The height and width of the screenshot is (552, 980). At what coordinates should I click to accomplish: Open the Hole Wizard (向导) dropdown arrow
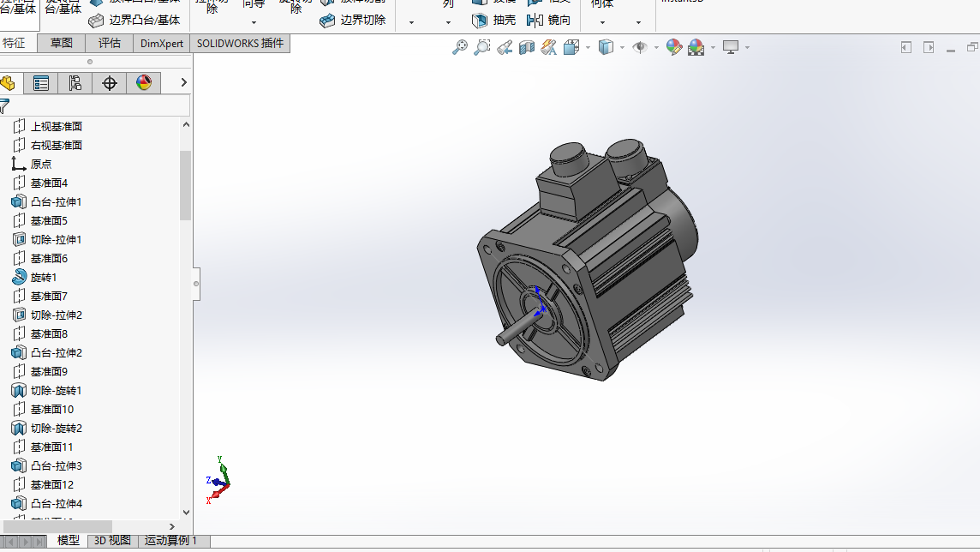254,22
